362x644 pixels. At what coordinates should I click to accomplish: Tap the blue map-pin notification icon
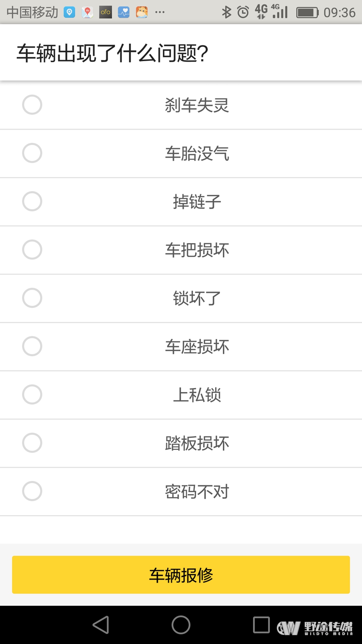[70, 12]
